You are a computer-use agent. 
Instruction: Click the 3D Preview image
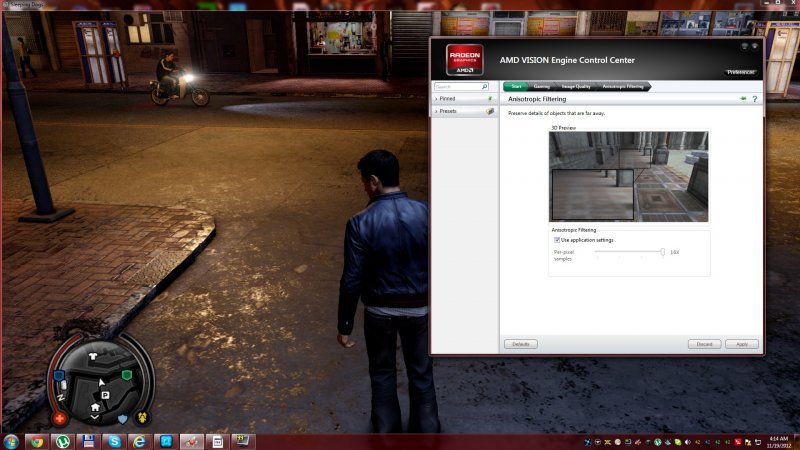pos(629,177)
